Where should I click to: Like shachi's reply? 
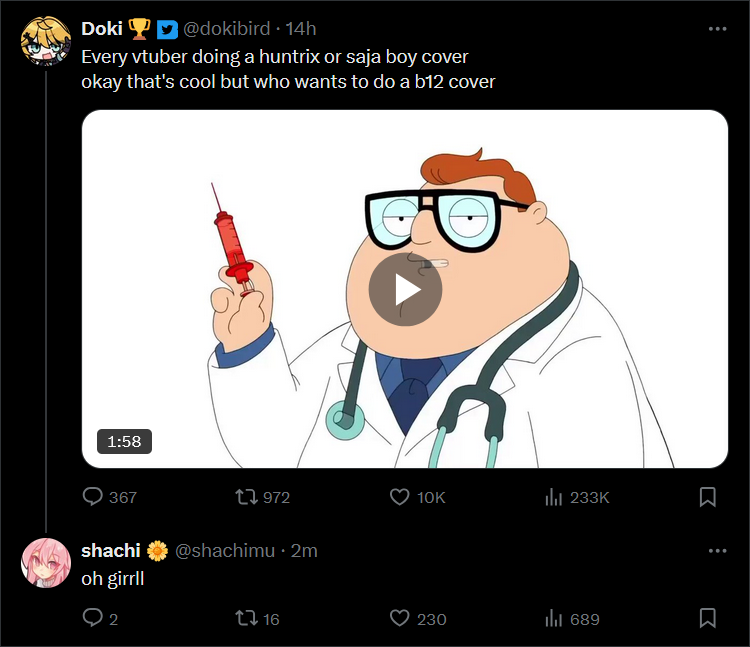[x=399, y=619]
